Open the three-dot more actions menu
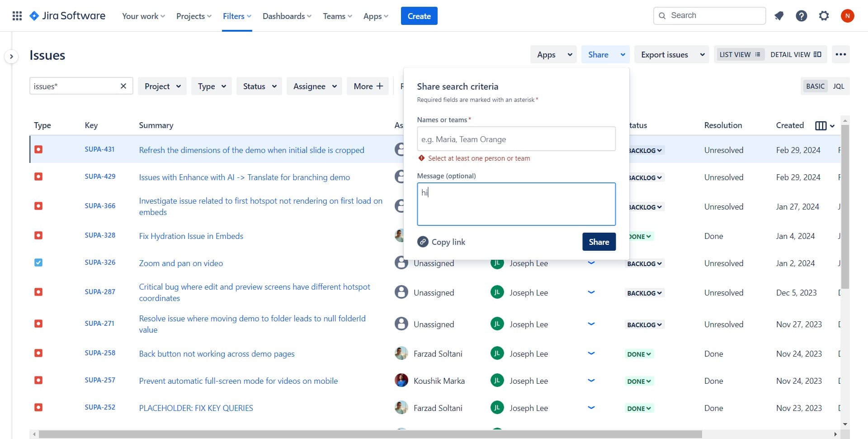This screenshot has width=868, height=439. (840, 55)
